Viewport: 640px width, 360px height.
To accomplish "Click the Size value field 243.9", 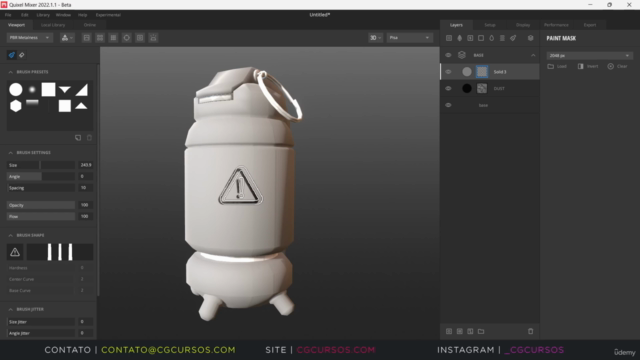I will coord(86,165).
